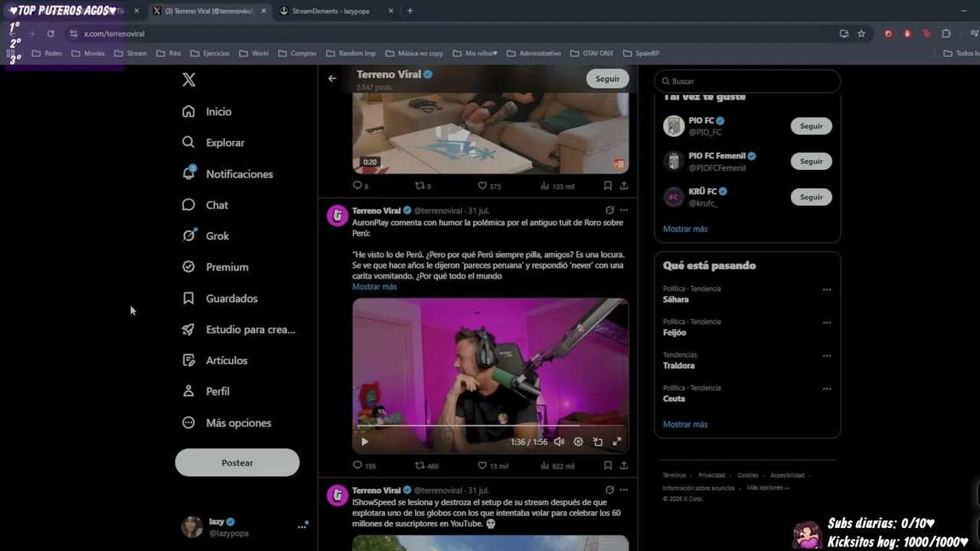This screenshot has width=980, height=551.
Task: Mute the AuronPlay video
Action: tap(559, 442)
